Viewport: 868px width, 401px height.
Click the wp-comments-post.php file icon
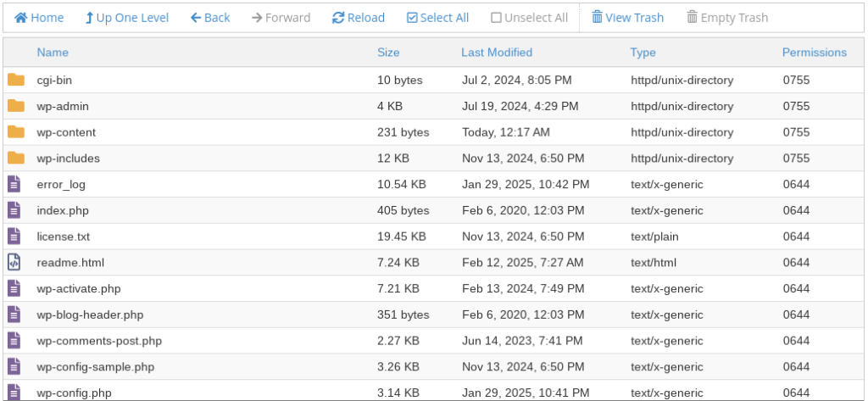(14, 340)
